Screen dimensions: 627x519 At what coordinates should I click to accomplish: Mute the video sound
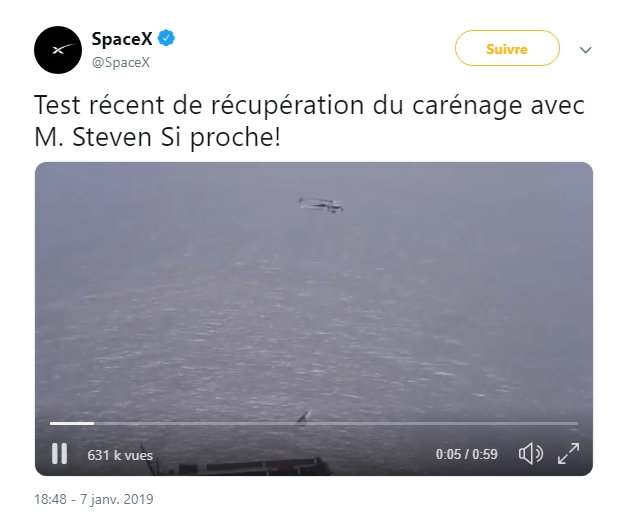pyautogui.click(x=530, y=454)
